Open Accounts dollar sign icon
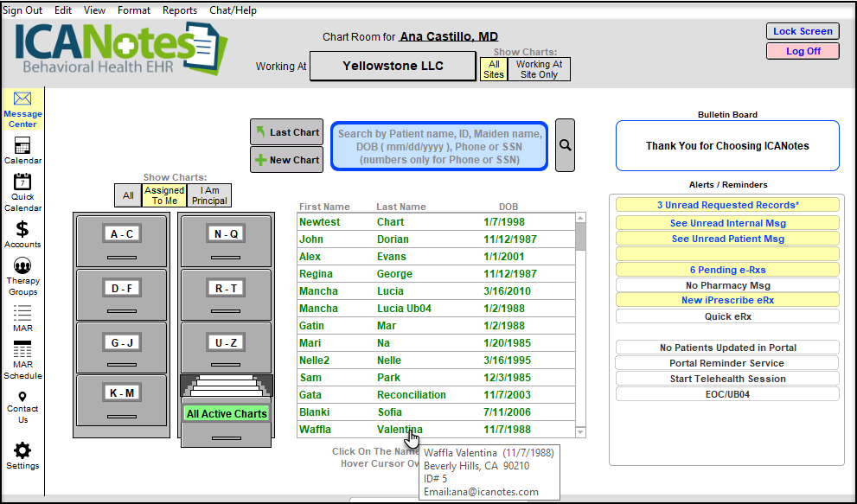The height and width of the screenshot is (504, 857). (x=22, y=229)
